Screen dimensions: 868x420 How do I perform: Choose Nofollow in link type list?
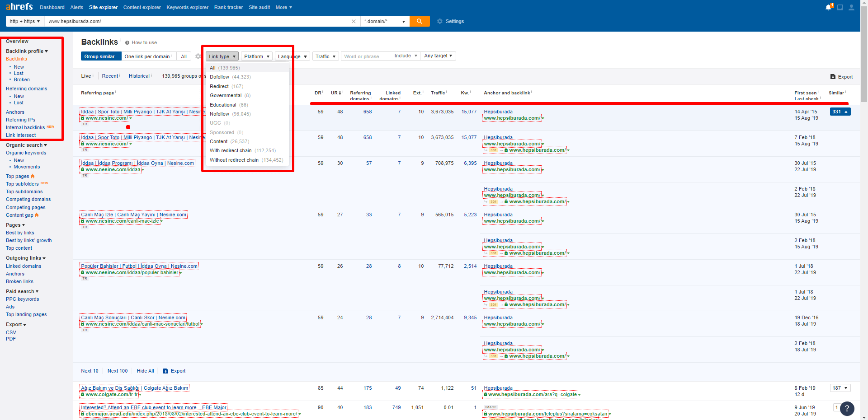pos(247,114)
